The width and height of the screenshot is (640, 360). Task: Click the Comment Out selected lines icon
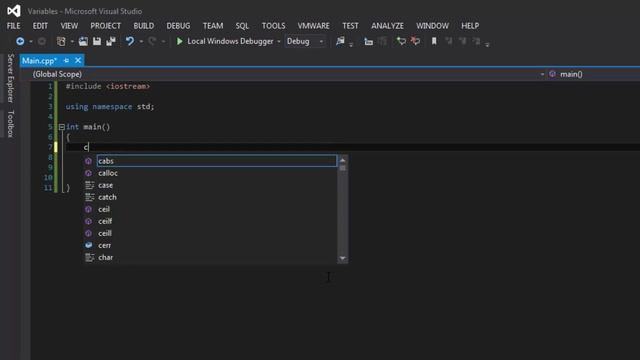(x=401, y=41)
